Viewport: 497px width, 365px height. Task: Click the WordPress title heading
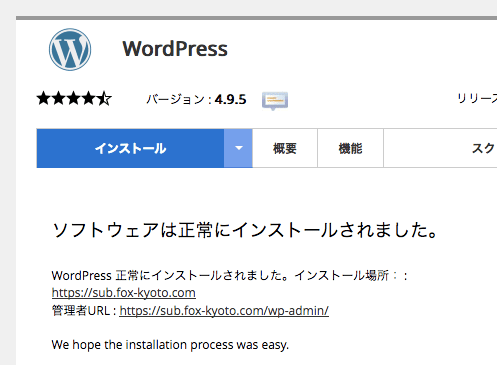coord(175,49)
